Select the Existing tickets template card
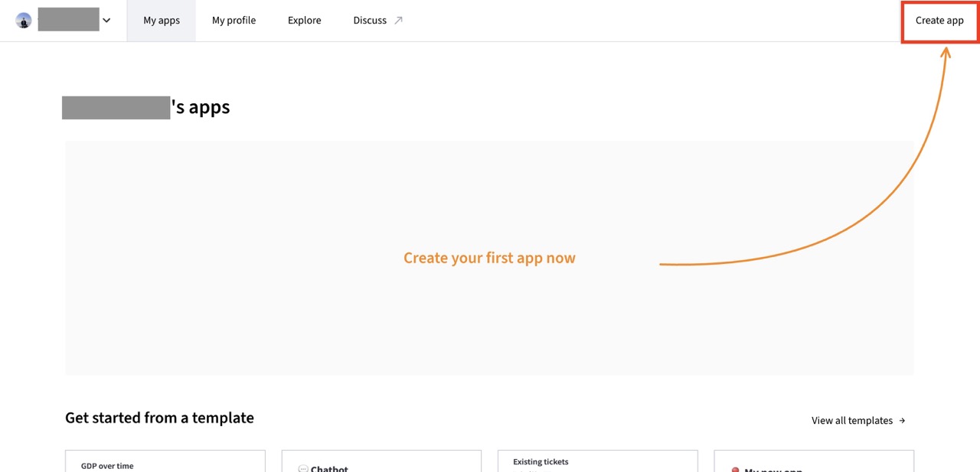The image size is (980, 472). click(598, 461)
